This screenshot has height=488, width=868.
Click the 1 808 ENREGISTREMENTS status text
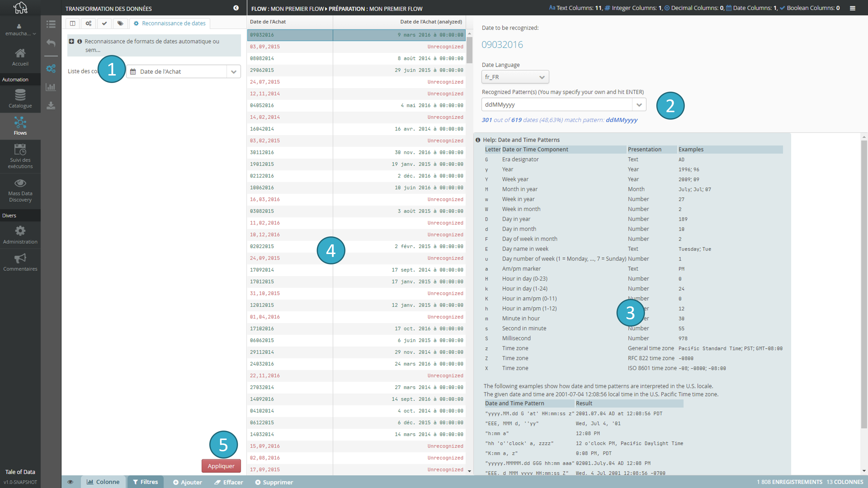790,482
